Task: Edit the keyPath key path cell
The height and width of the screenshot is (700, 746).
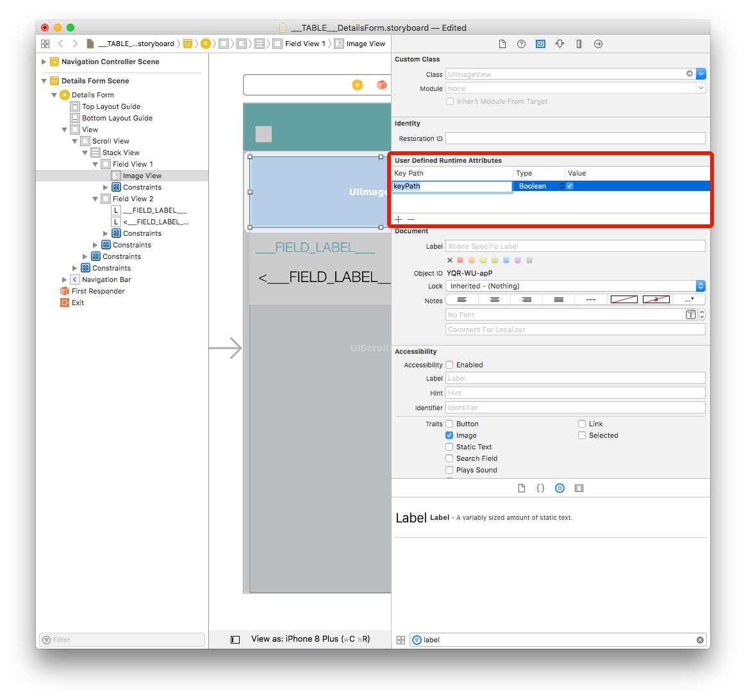Action: pos(452,186)
